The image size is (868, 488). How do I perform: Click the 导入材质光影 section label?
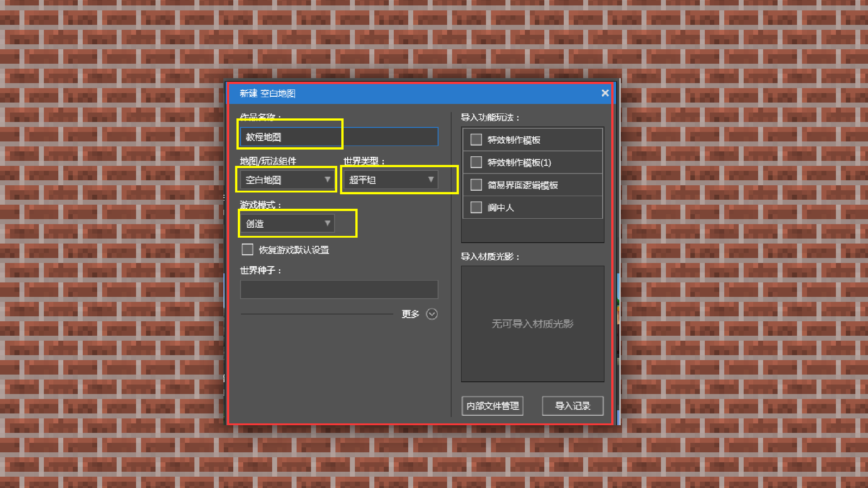coord(490,257)
